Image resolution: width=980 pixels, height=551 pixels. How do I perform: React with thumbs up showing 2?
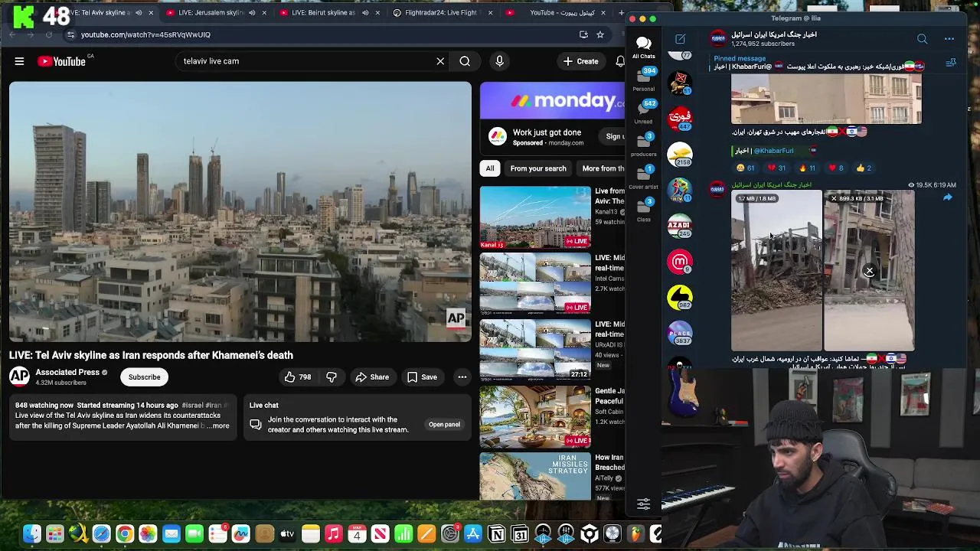(864, 168)
